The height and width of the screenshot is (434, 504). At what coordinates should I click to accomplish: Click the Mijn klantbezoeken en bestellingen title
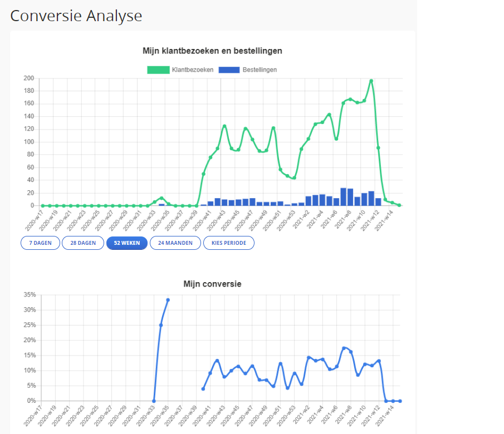(x=212, y=51)
